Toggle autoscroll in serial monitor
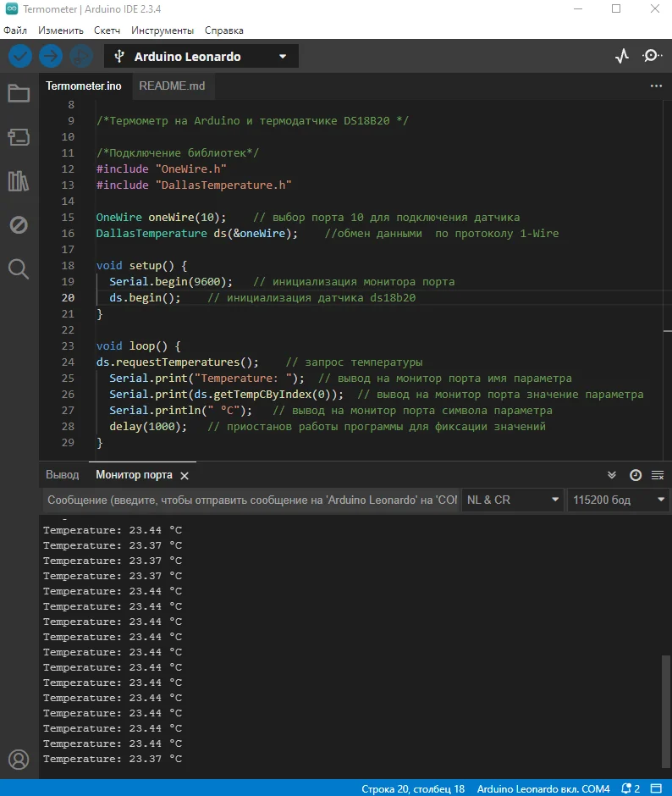This screenshot has width=672, height=796. (613, 475)
